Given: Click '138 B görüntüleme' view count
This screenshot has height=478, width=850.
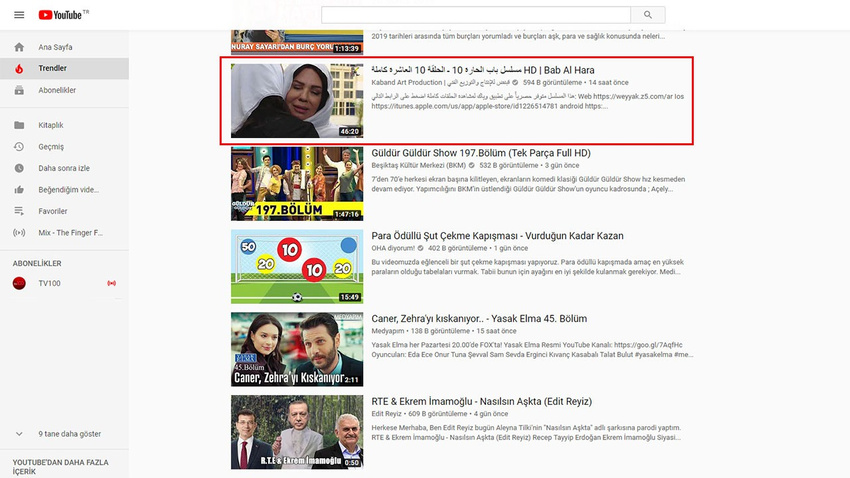Looking at the screenshot, I should [x=440, y=331].
